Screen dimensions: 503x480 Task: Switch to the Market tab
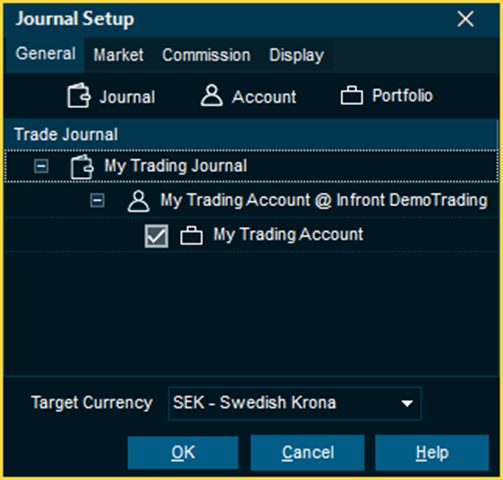118,55
